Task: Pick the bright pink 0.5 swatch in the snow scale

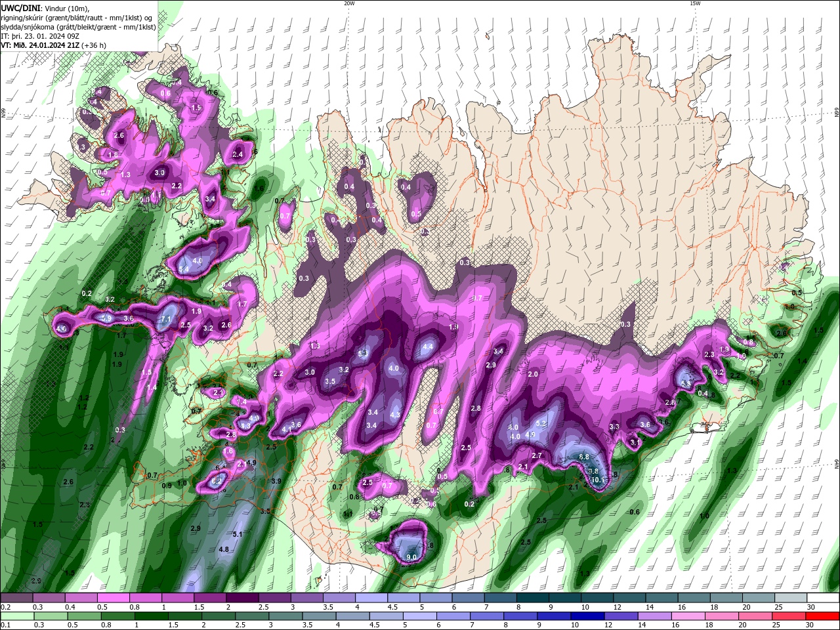Action: tap(113, 598)
